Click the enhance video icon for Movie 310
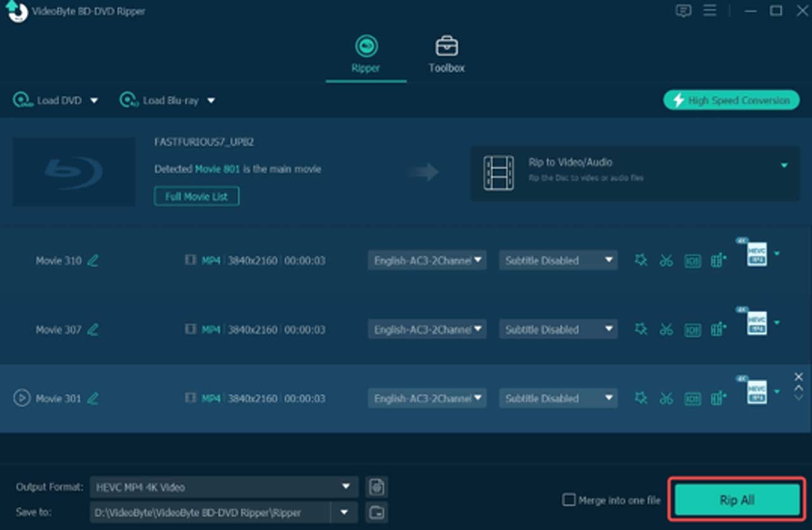Image resolution: width=812 pixels, height=530 pixels. point(718,261)
